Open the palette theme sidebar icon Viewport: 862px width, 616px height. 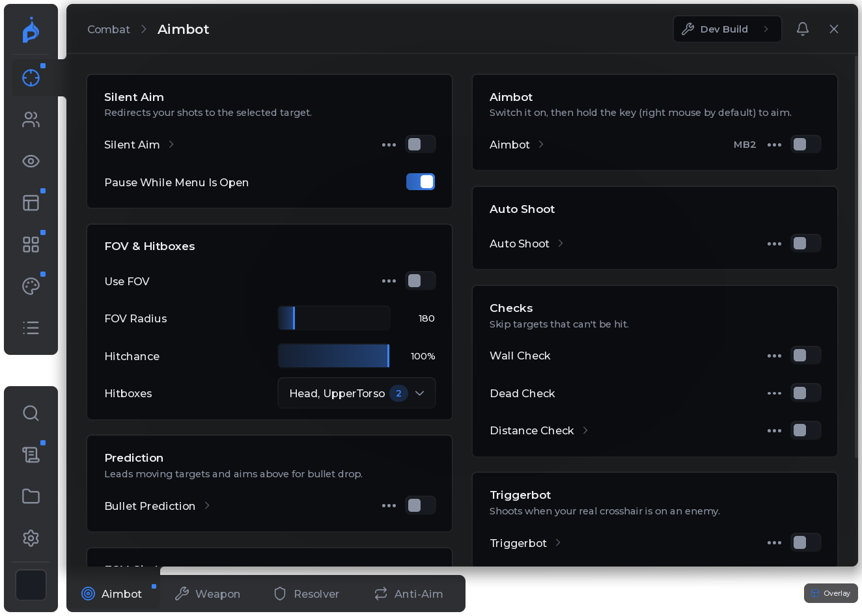31,286
